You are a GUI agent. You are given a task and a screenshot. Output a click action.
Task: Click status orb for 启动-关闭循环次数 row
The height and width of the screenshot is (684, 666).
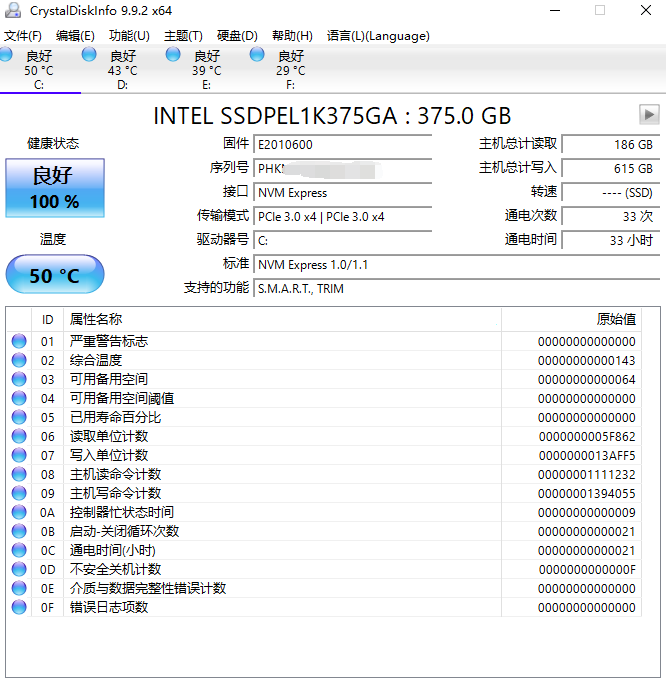coord(19,531)
